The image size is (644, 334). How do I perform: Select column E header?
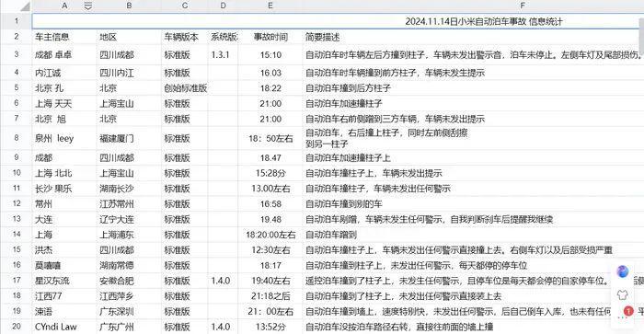[270, 6]
